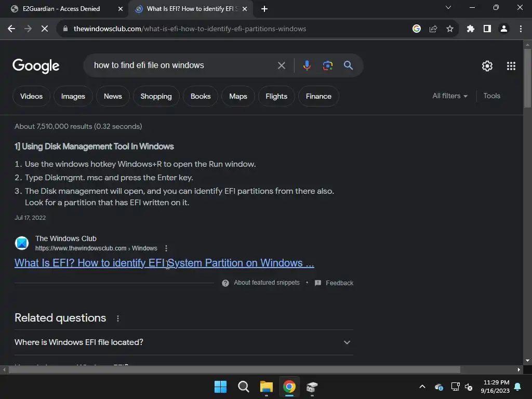The image size is (532, 399).
Task: Click About featured snippets
Action: pos(267,283)
